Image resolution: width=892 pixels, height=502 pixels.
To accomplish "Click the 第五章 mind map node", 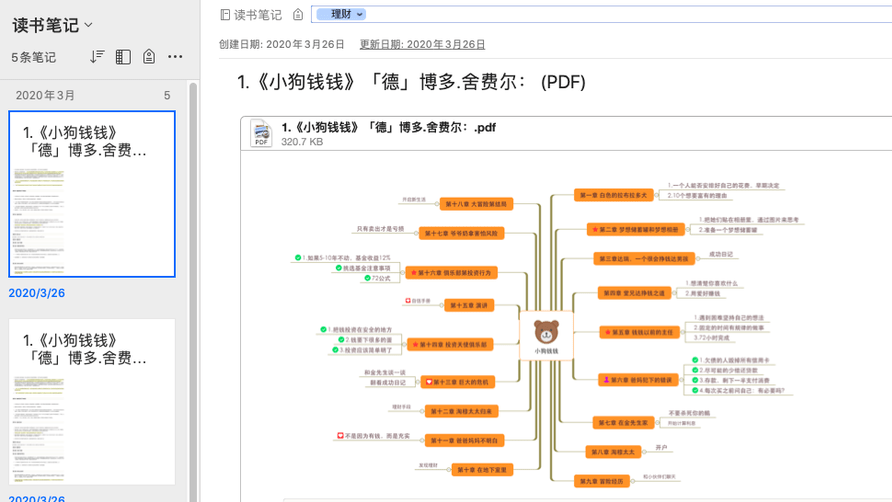I will click(x=639, y=332).
